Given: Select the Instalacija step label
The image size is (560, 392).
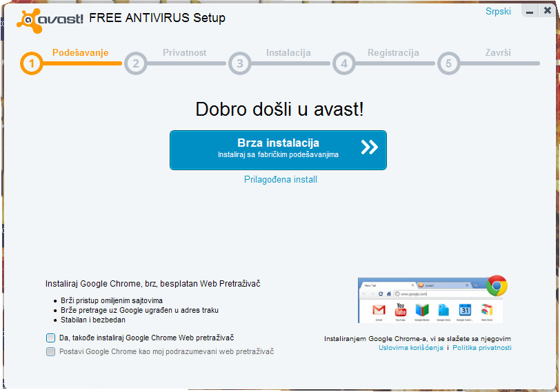Looking at the screenshot, I should click(x=288, y=53).
